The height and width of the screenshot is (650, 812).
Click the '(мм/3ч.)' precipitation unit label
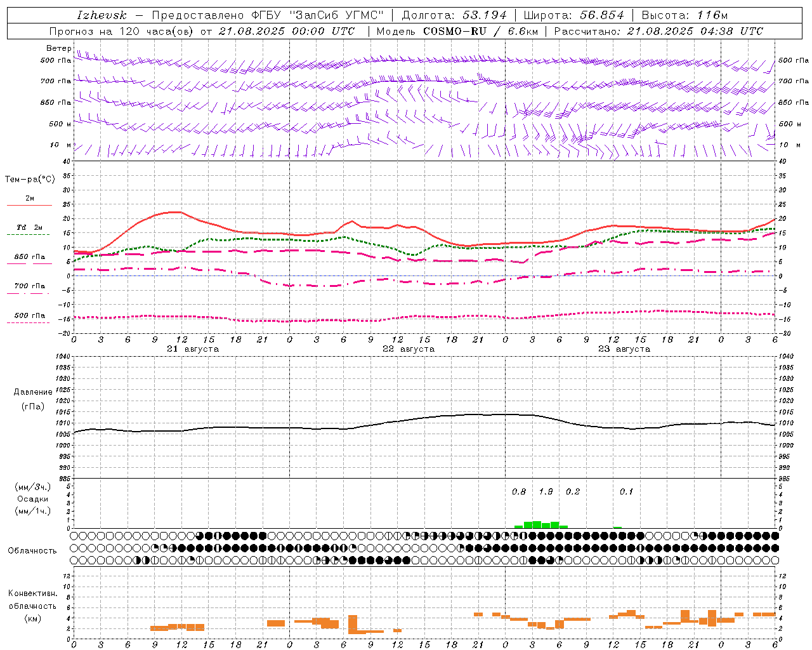pos(33,487)
